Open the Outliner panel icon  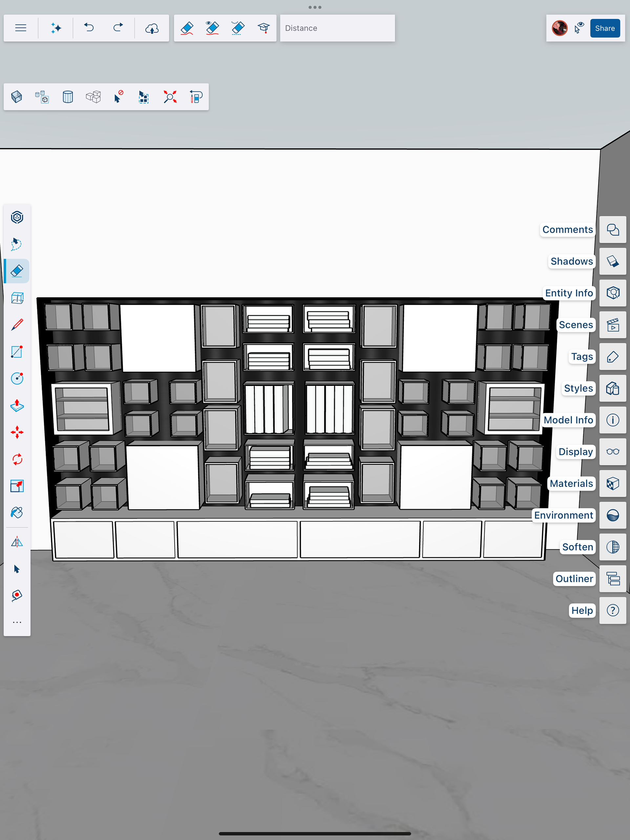(x=613, y=579)
